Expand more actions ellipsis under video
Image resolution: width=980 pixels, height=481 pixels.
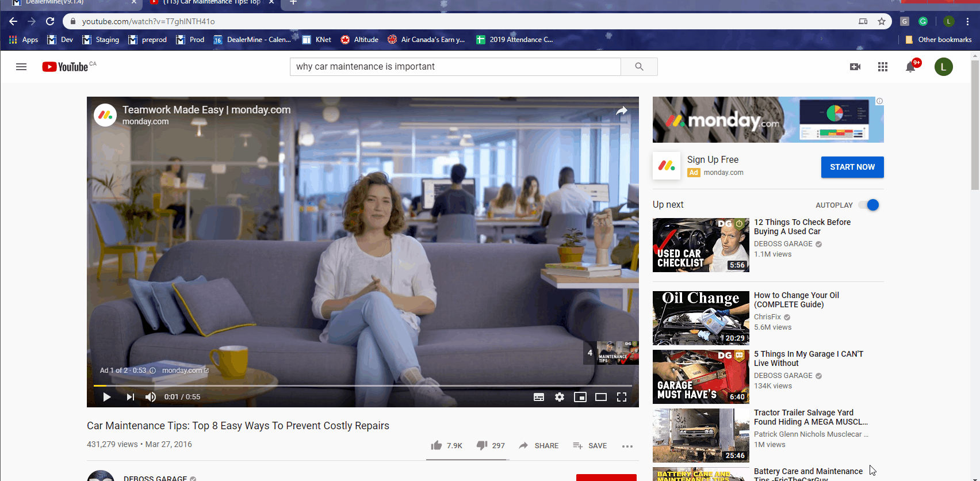pyautogui.click(x=627, y=446)
